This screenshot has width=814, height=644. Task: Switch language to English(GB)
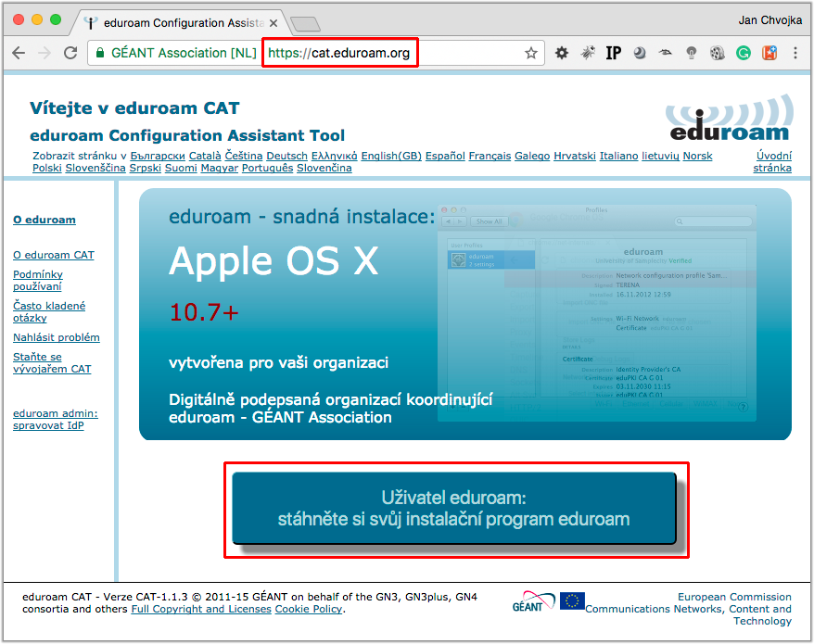tap(391, 156)
